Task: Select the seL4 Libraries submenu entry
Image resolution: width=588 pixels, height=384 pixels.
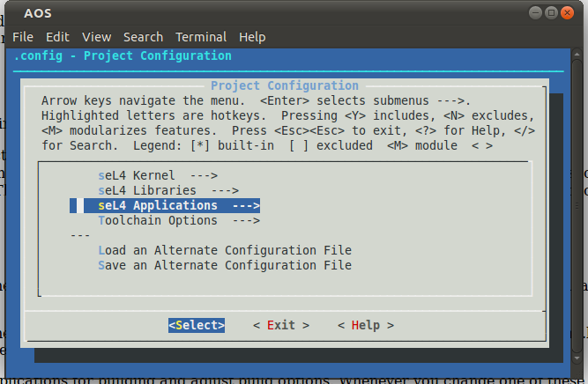Action: point(168,190)
